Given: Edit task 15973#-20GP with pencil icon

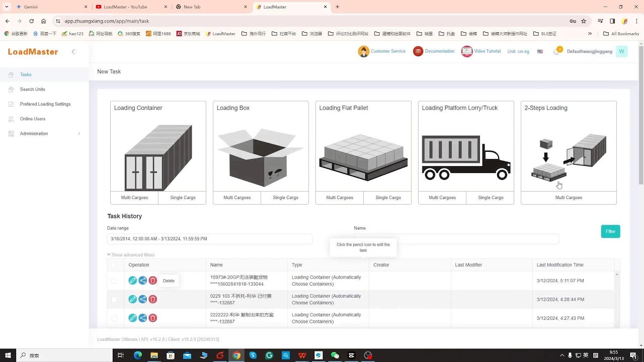Looking at the screenshot, I should click(133, 281).
